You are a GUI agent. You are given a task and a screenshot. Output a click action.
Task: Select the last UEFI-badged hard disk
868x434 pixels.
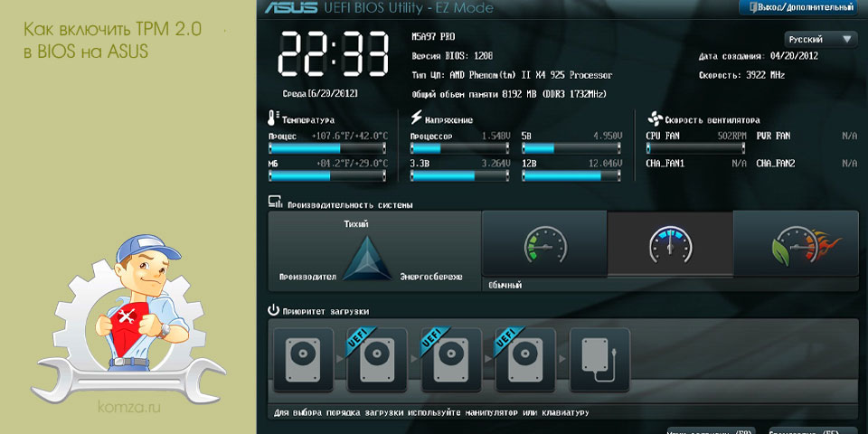pos(526,360)
